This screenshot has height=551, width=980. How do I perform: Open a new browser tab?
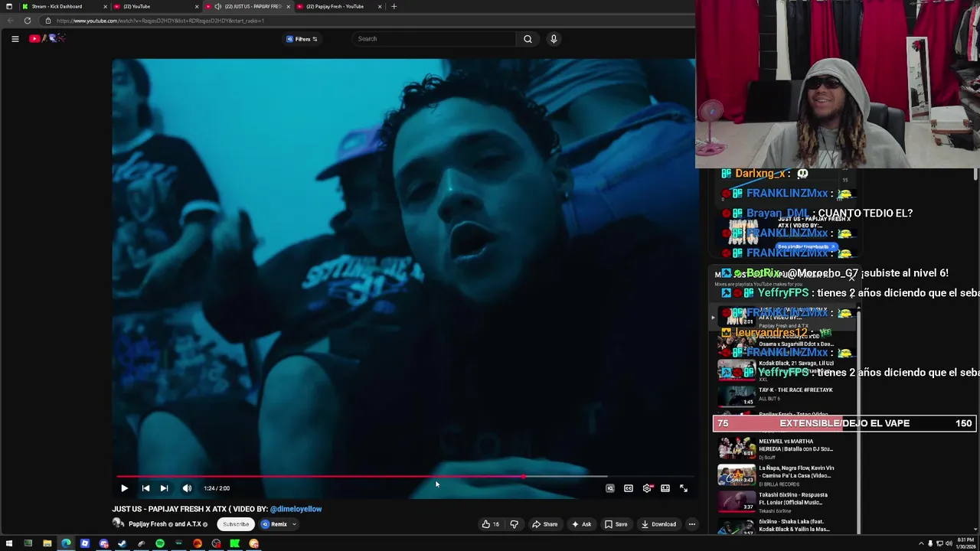coord(394,6)
